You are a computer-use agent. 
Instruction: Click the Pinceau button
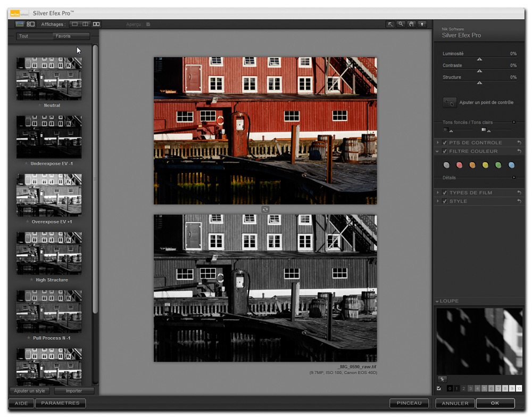[x=409, y=403]
